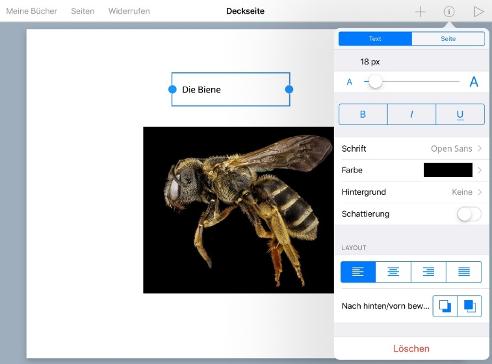Move text box to back
This screenshot has width=492, height=364.
coord(445,306)
